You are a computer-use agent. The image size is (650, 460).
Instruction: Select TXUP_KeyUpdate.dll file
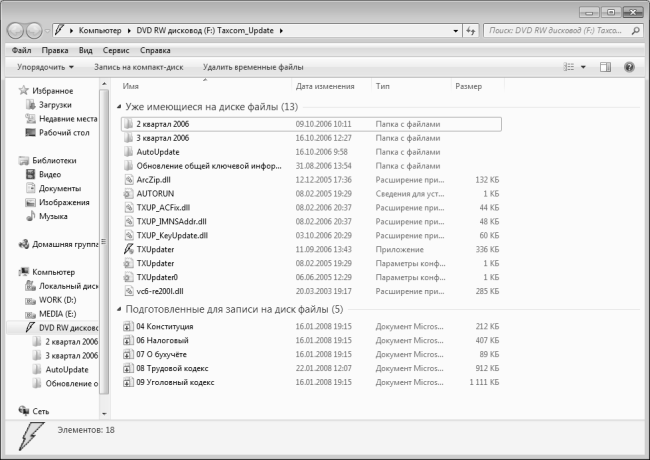(311, 235)
